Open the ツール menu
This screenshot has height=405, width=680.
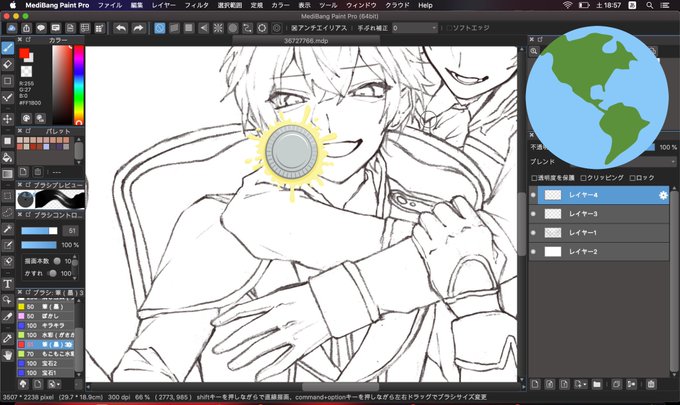click(x=328, y=5)
